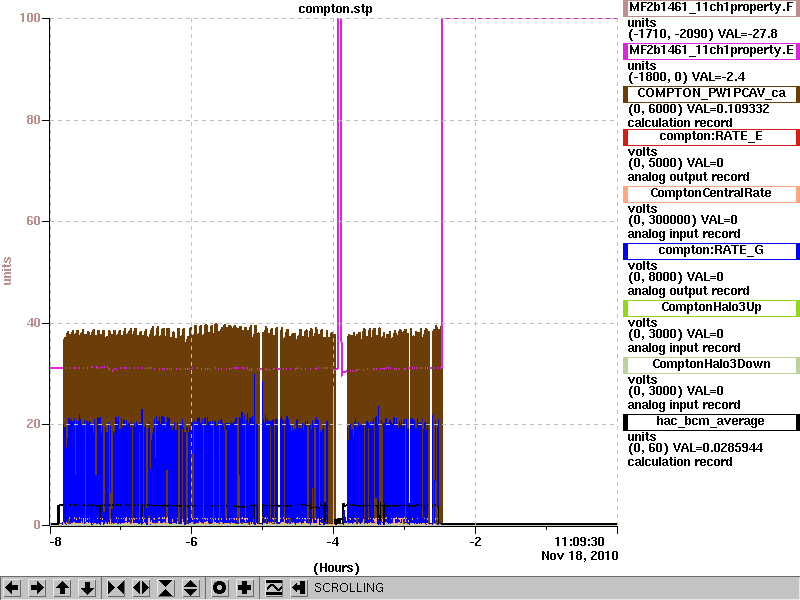This screenshot has width=800, height=600.
Task: Click the waveform graph icon
Action: 274,588
